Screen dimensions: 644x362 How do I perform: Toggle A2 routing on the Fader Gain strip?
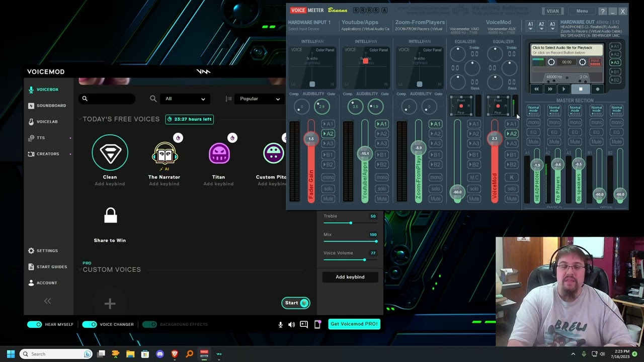[328, 134]
